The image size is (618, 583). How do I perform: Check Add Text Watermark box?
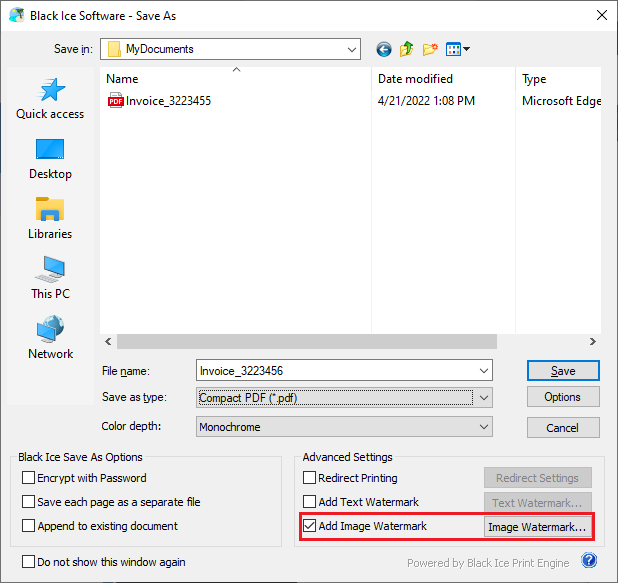pos(310,502)
